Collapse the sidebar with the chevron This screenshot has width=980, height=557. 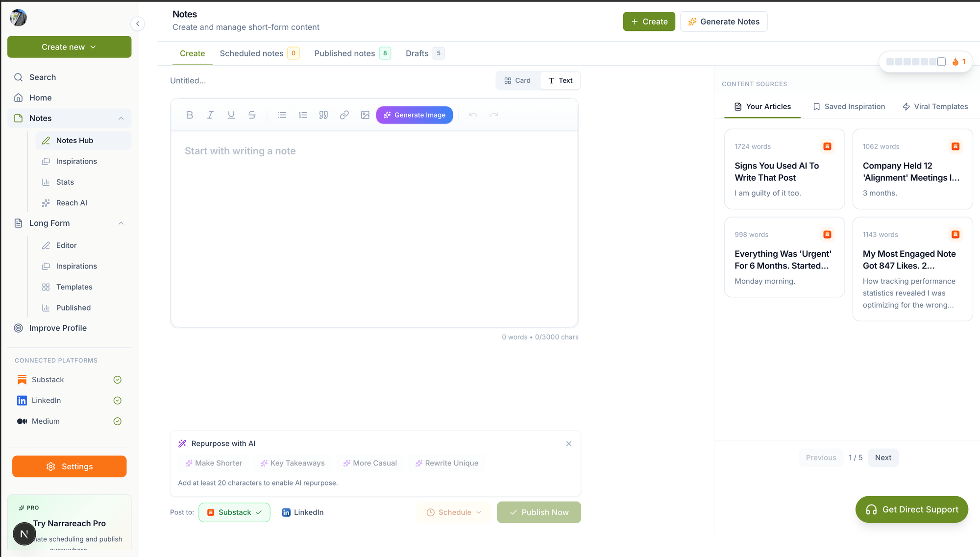pyautogui.click(x=138, y=24)
